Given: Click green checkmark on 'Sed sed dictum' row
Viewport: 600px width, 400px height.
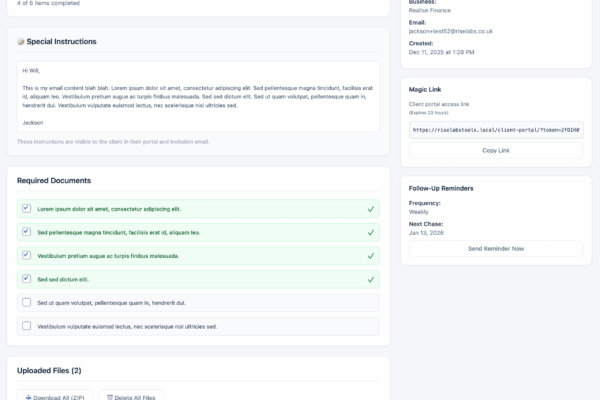Looking at the screenshot, I should point(370,279).
